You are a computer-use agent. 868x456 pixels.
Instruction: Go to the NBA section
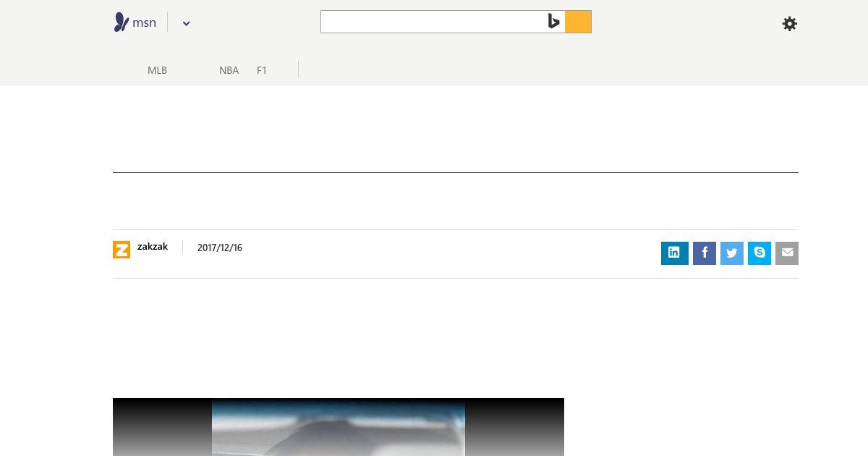[229, 70]
